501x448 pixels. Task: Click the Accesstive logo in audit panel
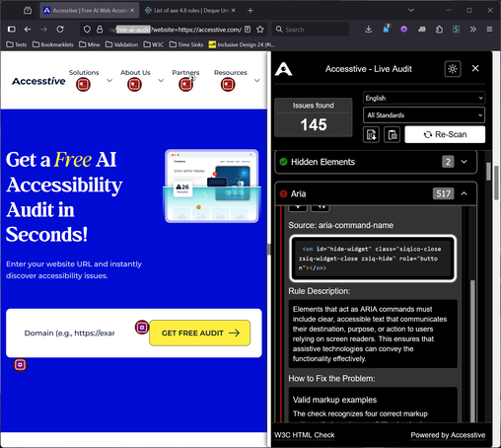point(283,69)
